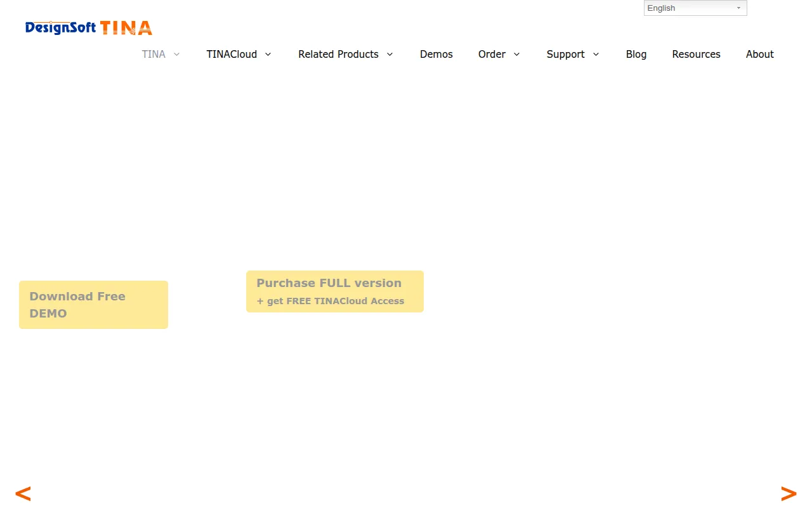The width and height of the screenshot is (812, 508).
Task: Expand the Support menu chevron
Action: click(596, 55)
